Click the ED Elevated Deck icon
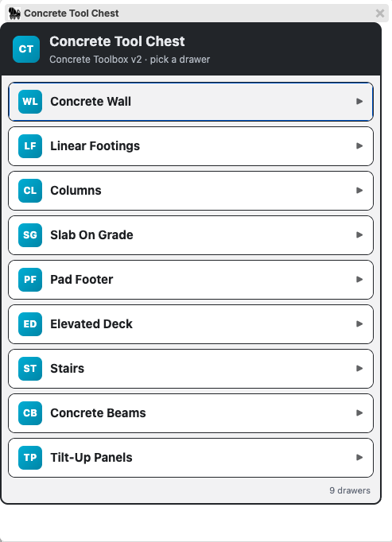Viewport: 392px width, 542px height. coord(30,324)
